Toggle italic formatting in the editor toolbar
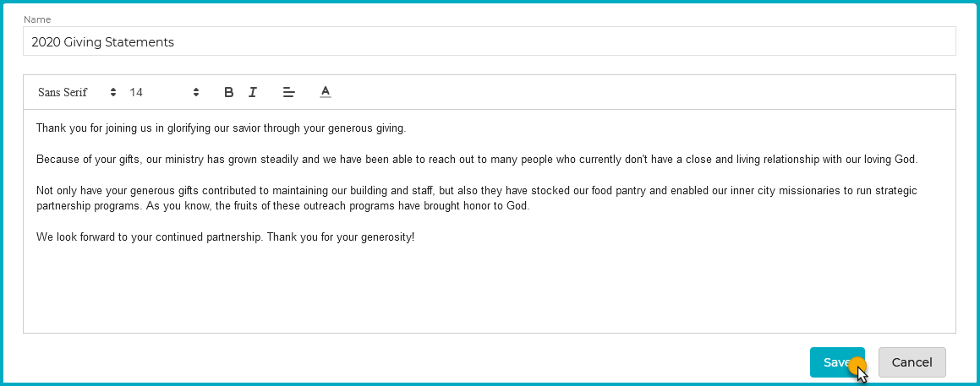 pos(253,92)
